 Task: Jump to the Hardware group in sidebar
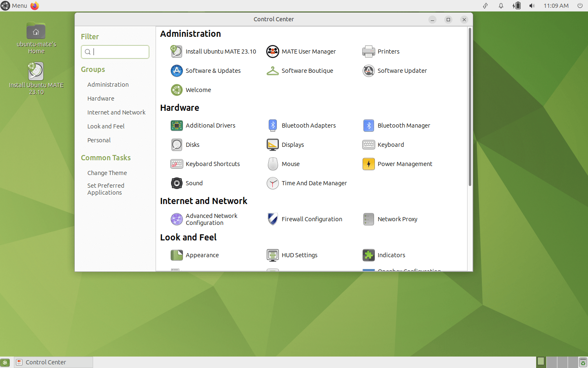point(101,99)
